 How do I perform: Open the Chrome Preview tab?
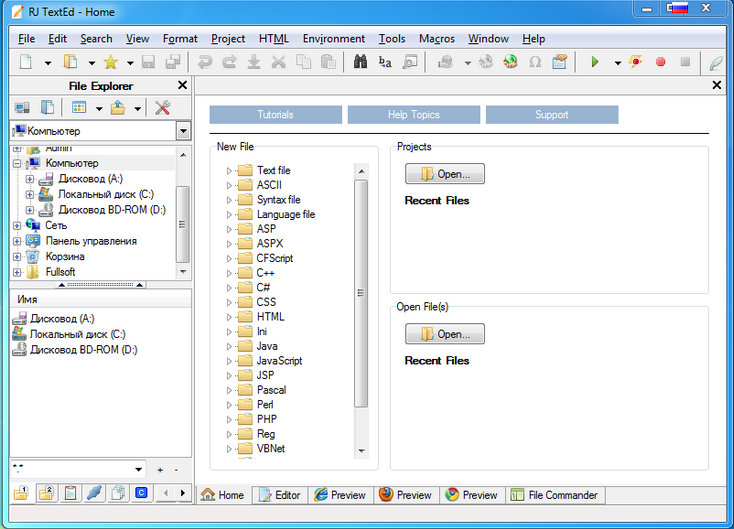click(x=472, y=495)
